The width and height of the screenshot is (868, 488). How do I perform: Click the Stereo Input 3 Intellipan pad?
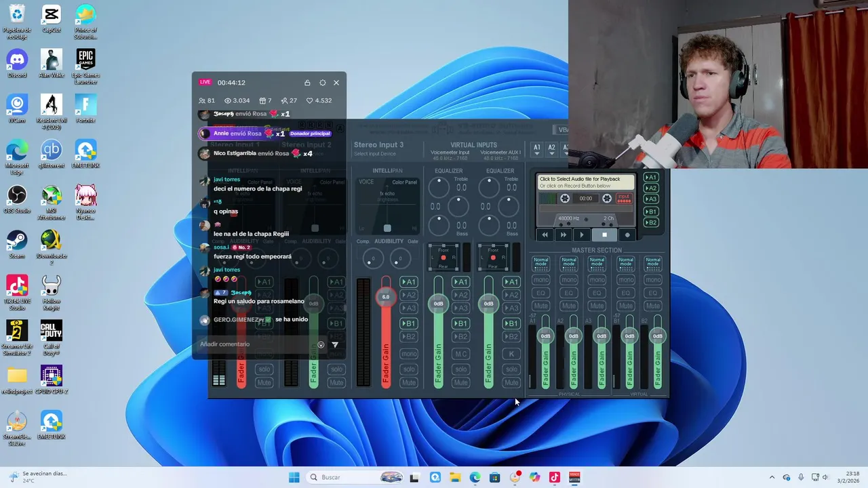point(387,205)
